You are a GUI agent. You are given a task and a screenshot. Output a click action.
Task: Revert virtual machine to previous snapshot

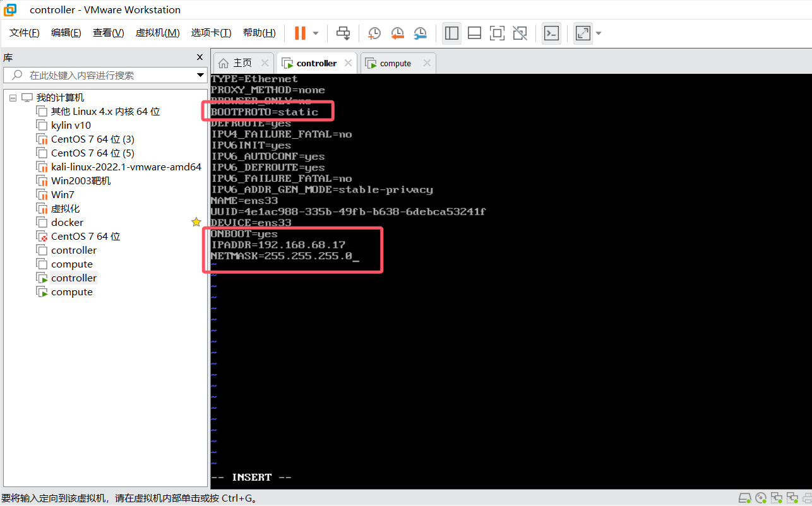click(397, 33)
